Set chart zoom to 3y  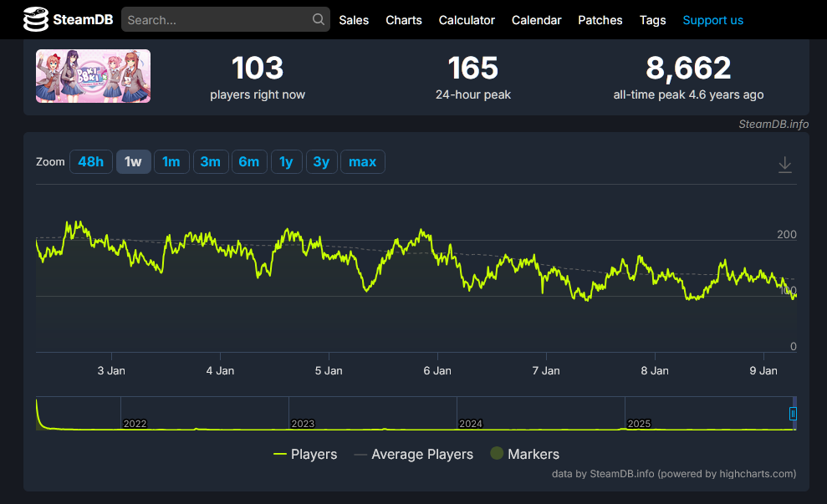[x=321, y=162]
